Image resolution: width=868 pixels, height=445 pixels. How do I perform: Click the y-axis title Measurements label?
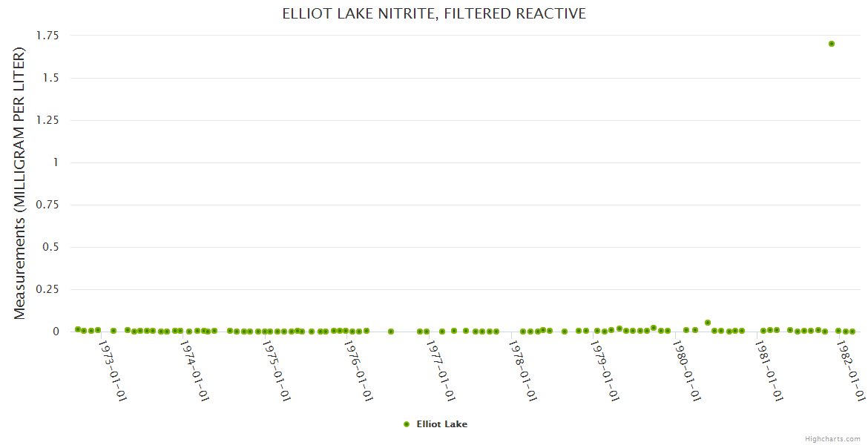20,183
